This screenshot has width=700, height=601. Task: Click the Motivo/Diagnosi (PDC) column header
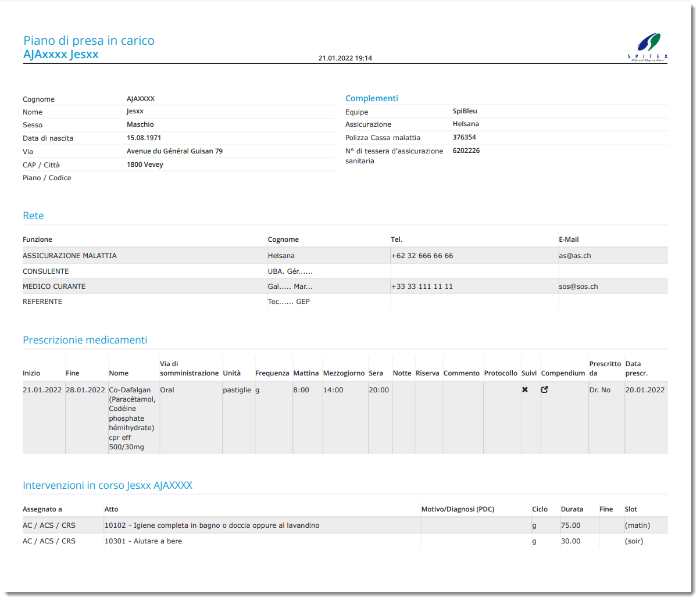point(457,509)
